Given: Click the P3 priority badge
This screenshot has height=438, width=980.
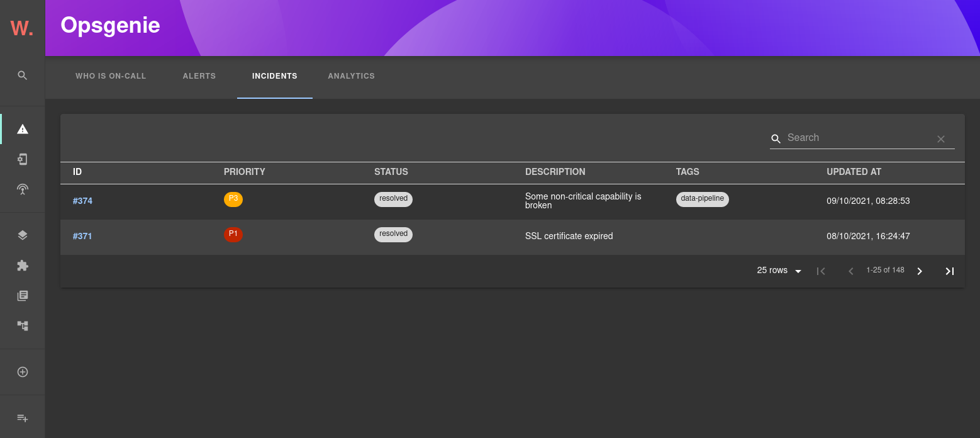Looking at the screenshot, I should click(x=233, y=199).
